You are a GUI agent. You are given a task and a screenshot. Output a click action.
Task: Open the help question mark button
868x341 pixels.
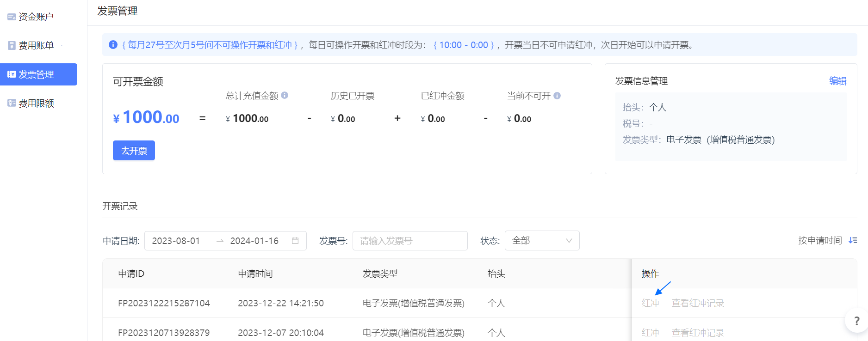click(856, 321)
